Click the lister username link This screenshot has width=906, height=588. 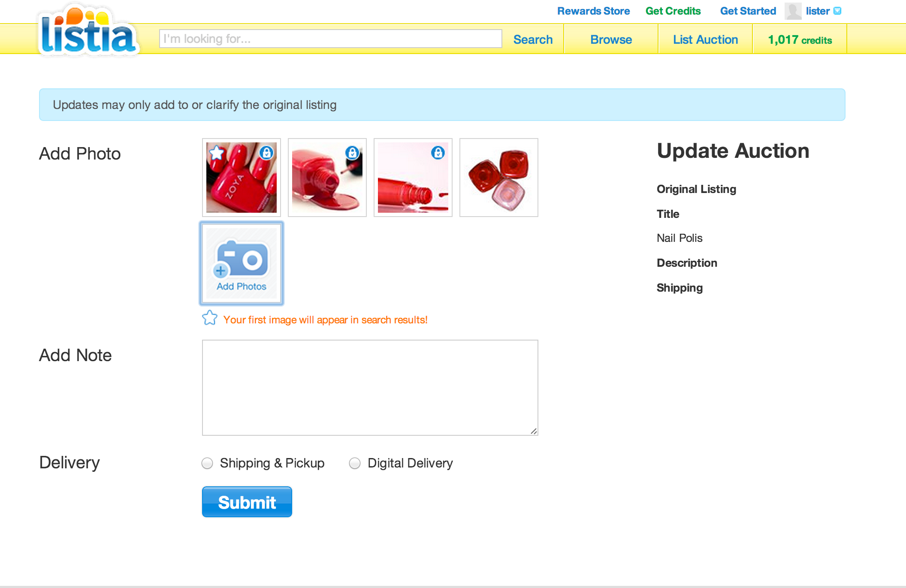click(x=818, y=11)
